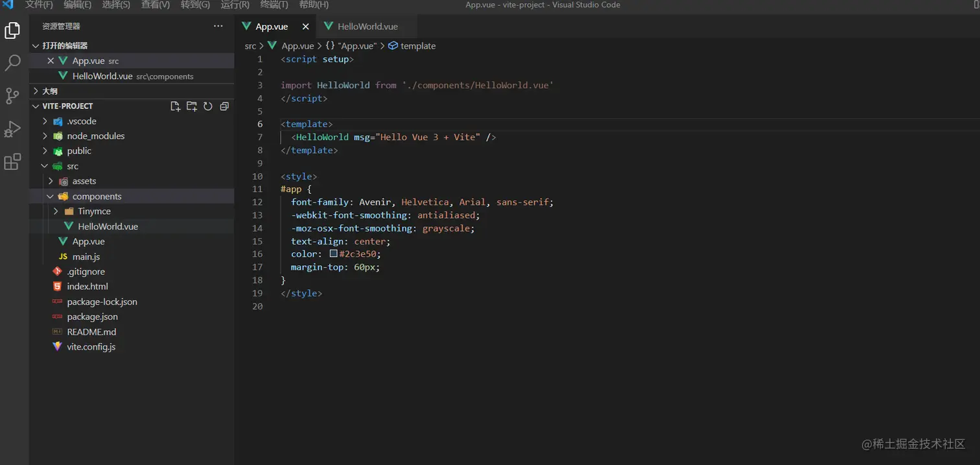Open package-lock.json in the explorer
This screenshot has height=465, width=980.
point(132,302)
